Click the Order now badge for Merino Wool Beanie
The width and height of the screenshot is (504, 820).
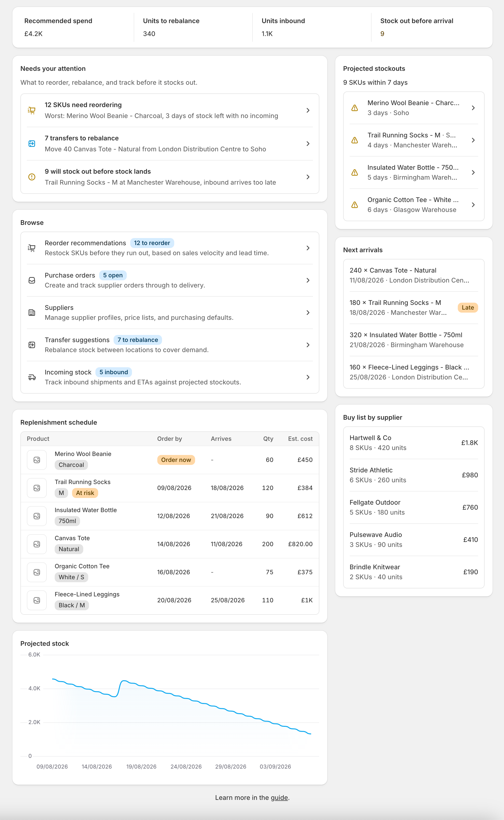tap(176, 460)
